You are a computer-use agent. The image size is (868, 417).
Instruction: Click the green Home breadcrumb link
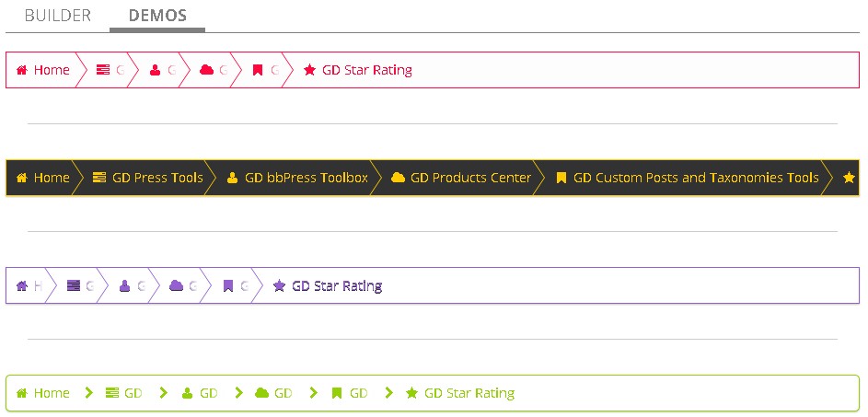pos(43,393)
